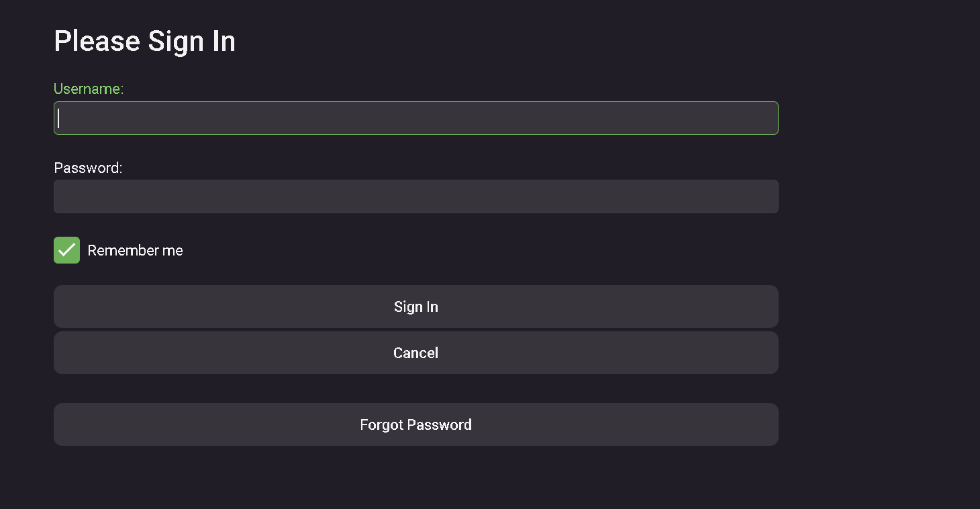This screenshot has width=980, height=509.
Task: Place cursor in the green-outlined field
Action: coord(415,118)
